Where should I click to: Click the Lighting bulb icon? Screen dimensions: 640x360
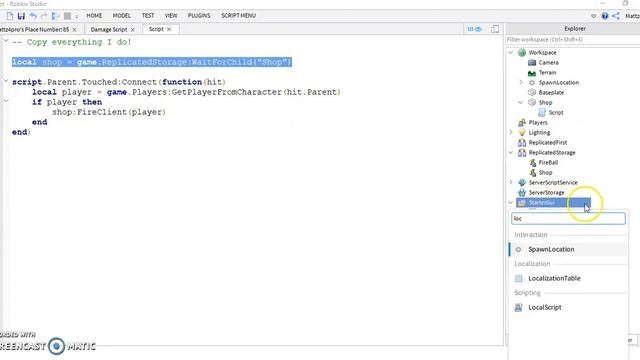[522, 133]
